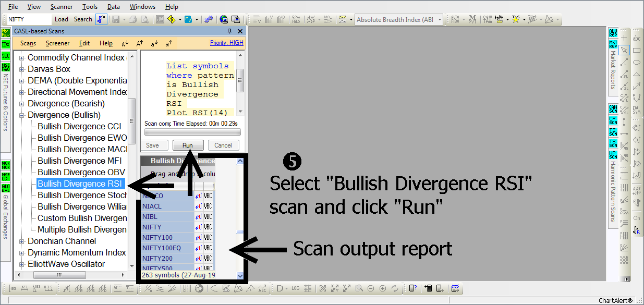644x305 pixels.
Task: Open the Absolute Breadth Index dropdown
Action: click(x=440, y=20)
